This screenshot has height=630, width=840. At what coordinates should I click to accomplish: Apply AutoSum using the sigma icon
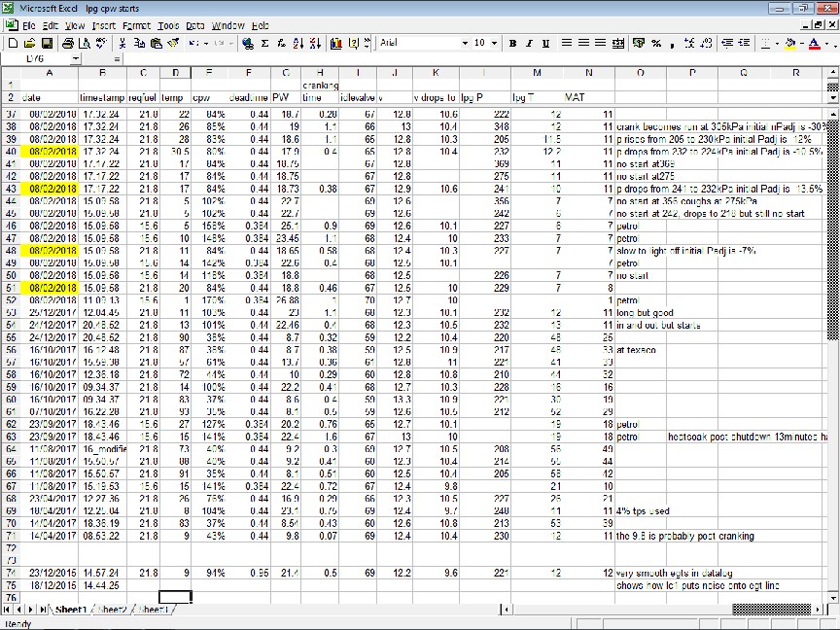264,44
